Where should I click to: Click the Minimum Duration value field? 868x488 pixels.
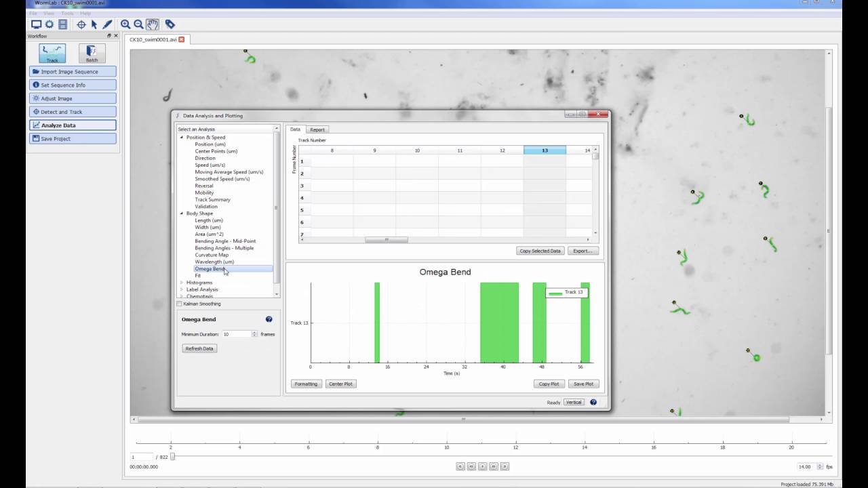coord(237,334)
